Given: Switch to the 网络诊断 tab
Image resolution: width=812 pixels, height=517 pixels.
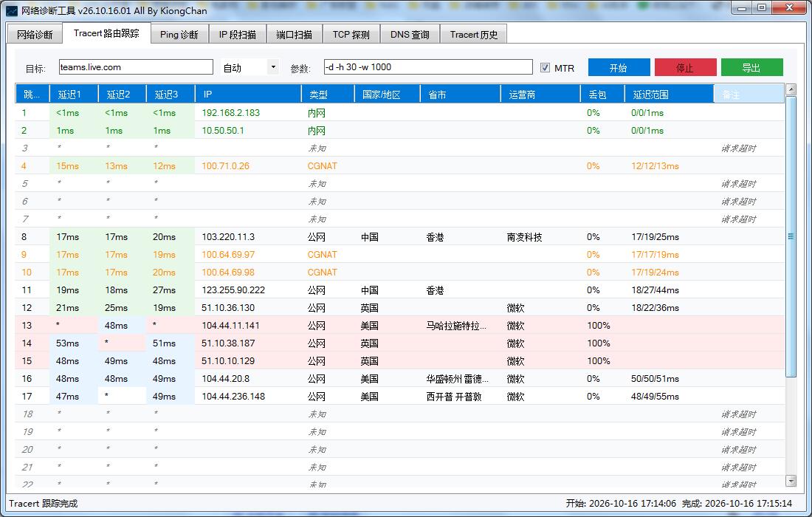Looking at the screenshot, I should point(35,35).
